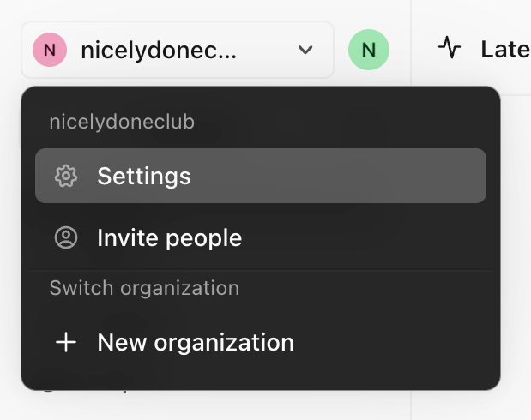Open the tab starting with "Late"
The image size is (531, 420).
tap(504, 49)
